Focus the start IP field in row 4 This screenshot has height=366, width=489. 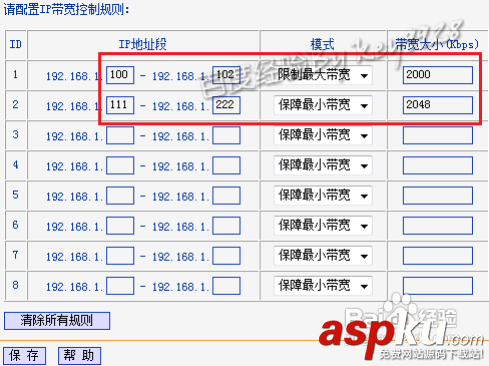coord(120,165)
